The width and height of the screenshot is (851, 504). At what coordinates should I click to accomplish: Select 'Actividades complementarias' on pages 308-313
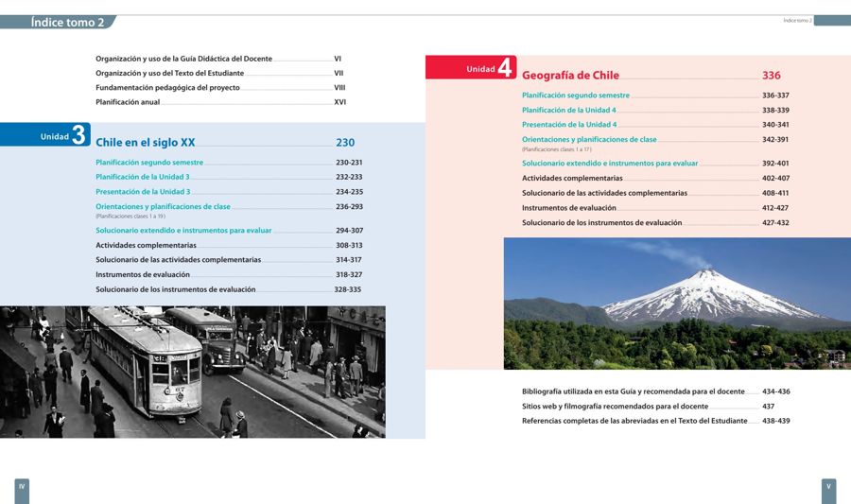pos(146,245)
